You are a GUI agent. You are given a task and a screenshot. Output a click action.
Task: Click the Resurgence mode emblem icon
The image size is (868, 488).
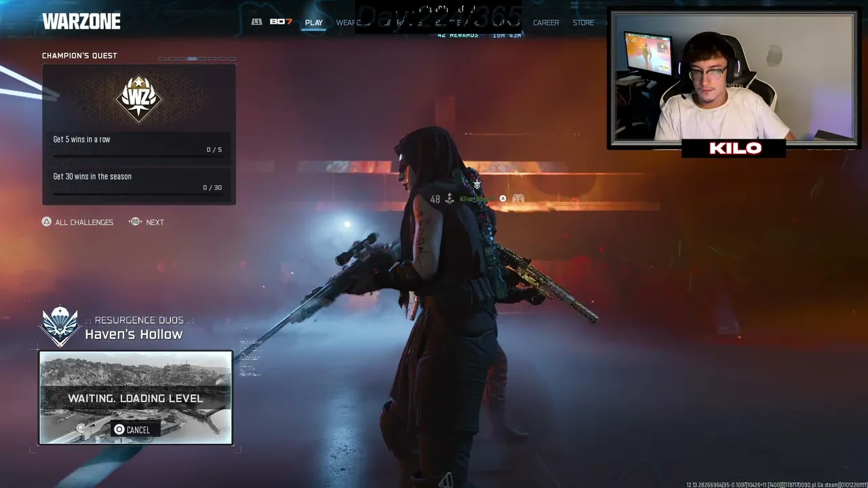(60, 326)
